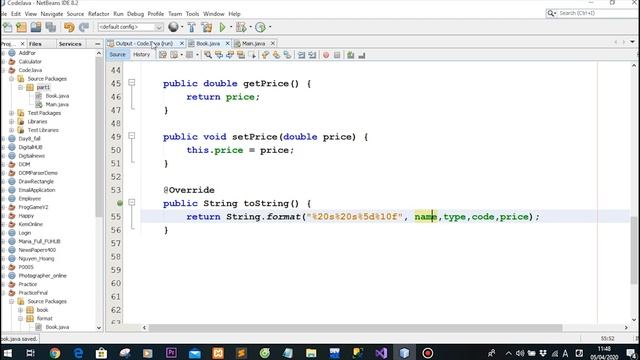Select the DrawRectangle project
The width and height of the screenshot is (640, 360).
pyautogui.click(x=36, y=182)
